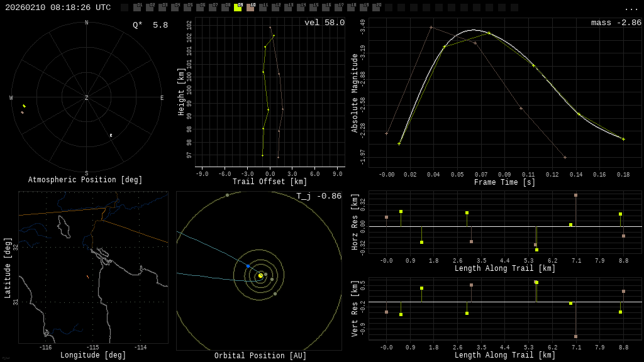Click station marker 20 in top strip
This screenshot has height=362, width=644.
pos(376,8)
